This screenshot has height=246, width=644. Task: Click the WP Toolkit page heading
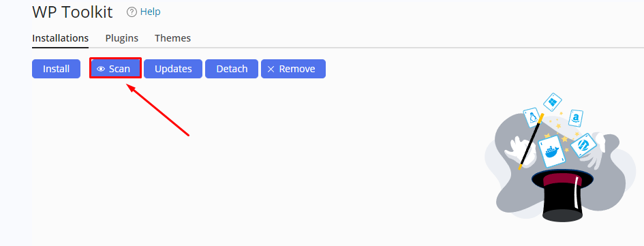(72, 12)
